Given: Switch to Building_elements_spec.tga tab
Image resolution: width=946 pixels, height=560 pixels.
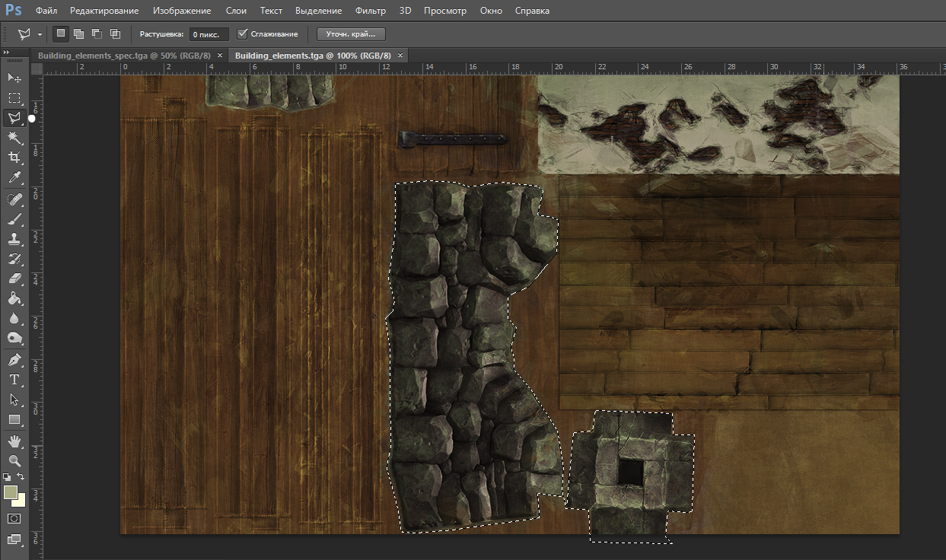Looking at the screenshot, I should pyautogui.click(x=124, y=56).
